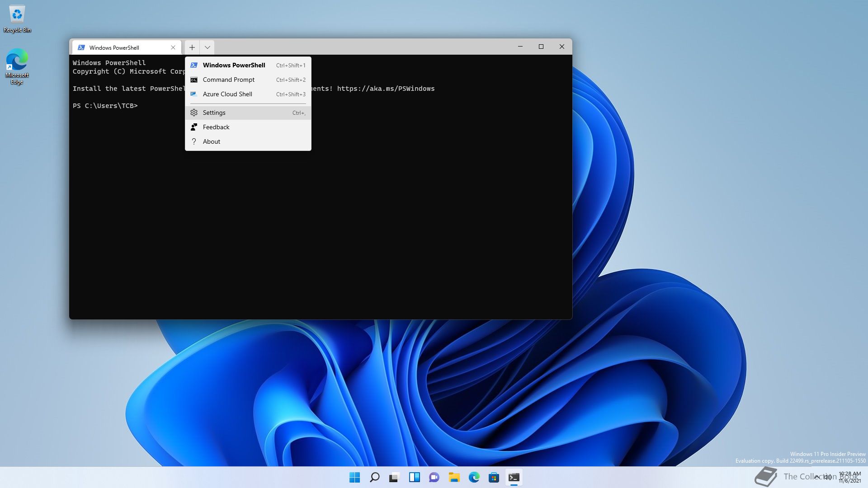
Task: Open Settings from Terminal menu
Action: 248,113
